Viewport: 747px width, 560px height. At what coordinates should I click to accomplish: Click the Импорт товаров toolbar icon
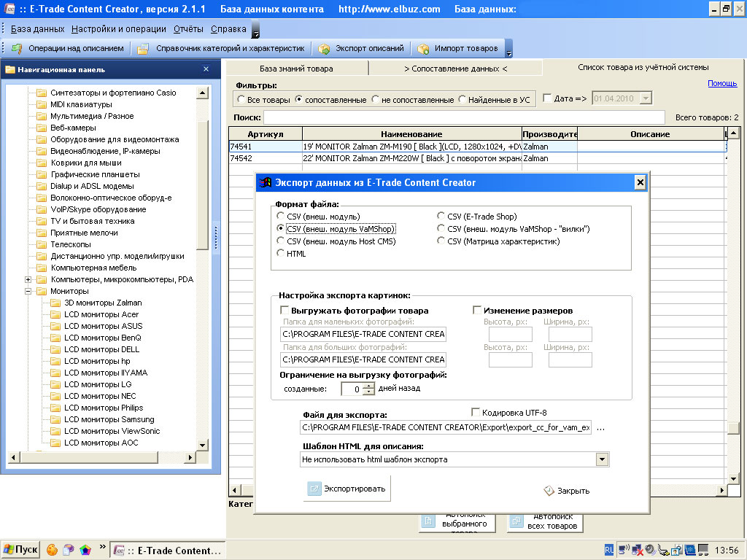point(423,49)
